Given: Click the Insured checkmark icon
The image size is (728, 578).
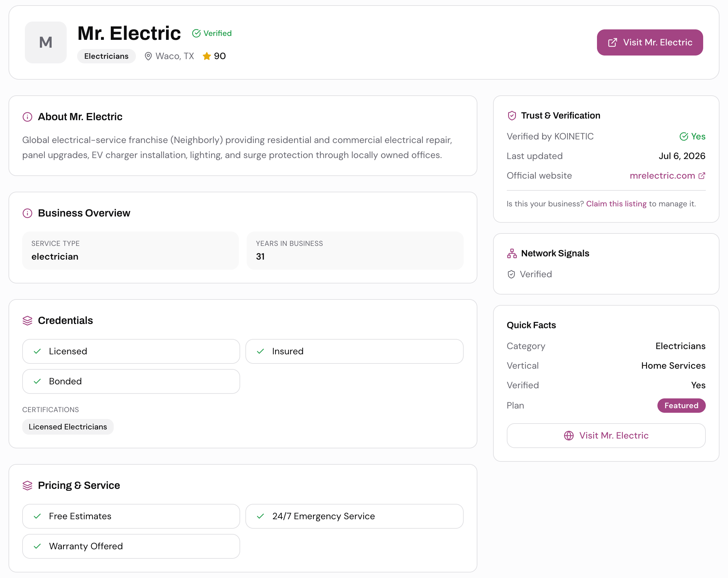Looking at the screenshot, I should tap(260, 351).
